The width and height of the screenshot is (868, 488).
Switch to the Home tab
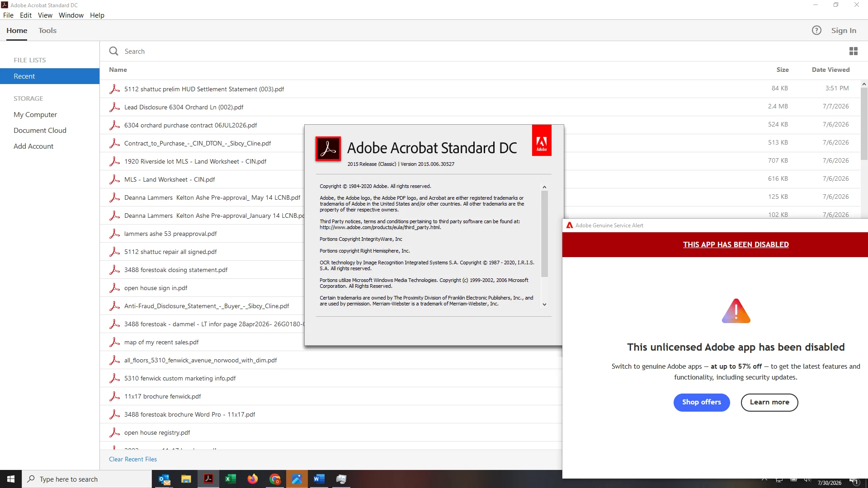17,30
